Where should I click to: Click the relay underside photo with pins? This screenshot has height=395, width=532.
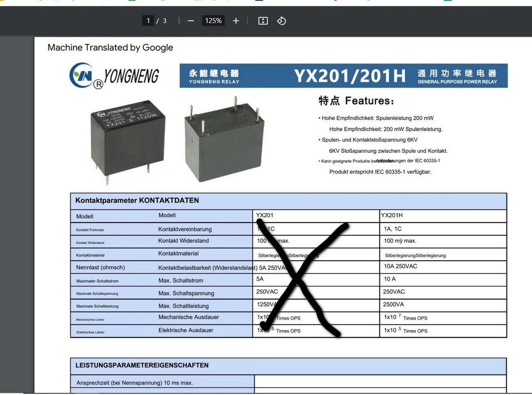click(224, 138)
